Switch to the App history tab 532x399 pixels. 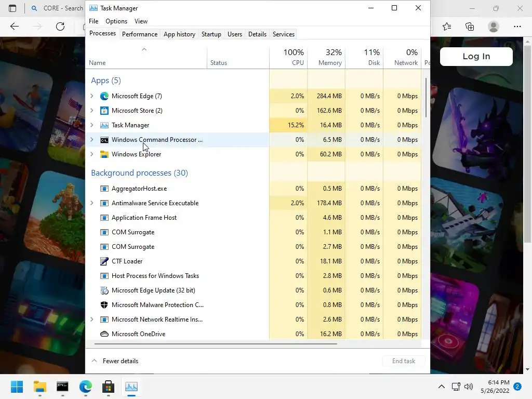(179, 34)
